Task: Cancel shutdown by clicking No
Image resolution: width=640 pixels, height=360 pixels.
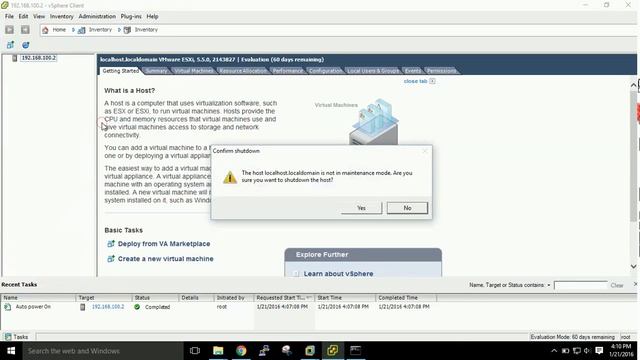Action: point(407,208)
